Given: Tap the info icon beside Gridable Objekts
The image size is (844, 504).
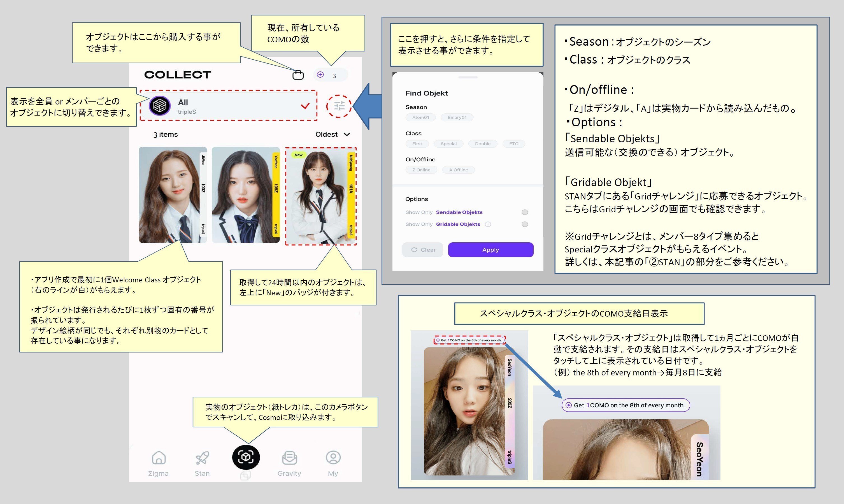Looking at the screenshot, I should click(488, 224).
